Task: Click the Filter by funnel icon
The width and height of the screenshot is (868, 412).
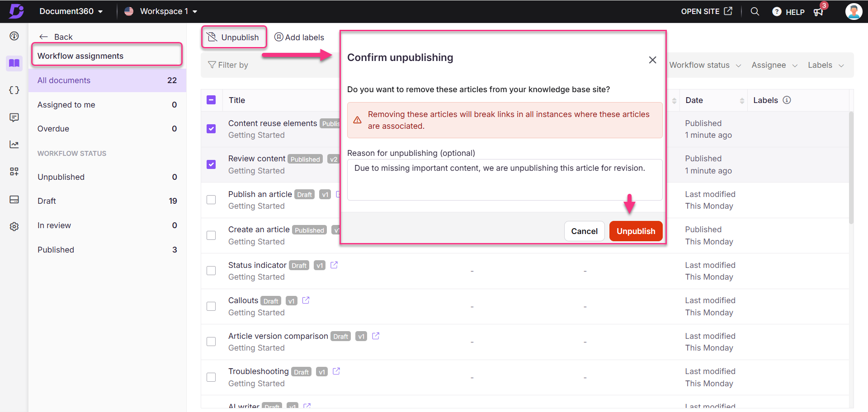Action: click(212, 65)
